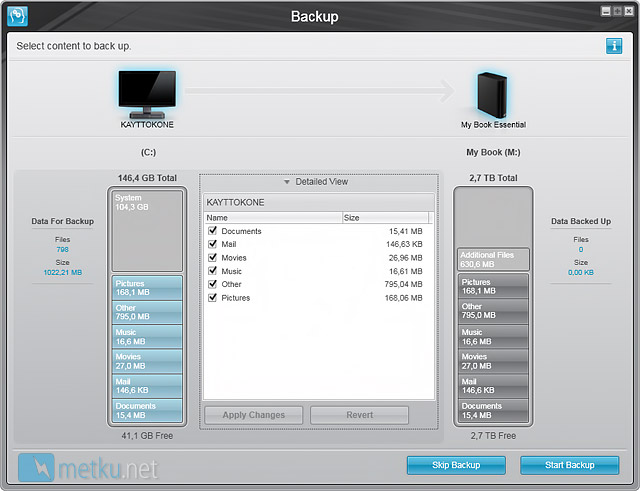This screenshot has height=491, width=640.
Task: Click the 2,7 TB Free label
Action: pyautogui.click(x=493, y=436)
